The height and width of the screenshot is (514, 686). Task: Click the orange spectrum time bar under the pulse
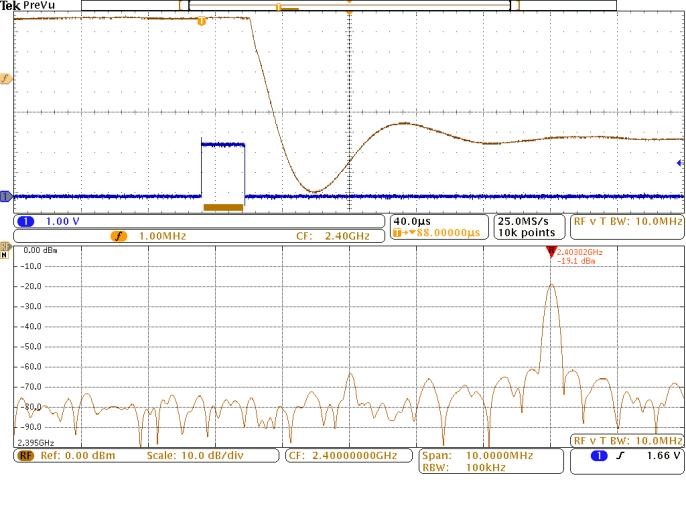223,207
